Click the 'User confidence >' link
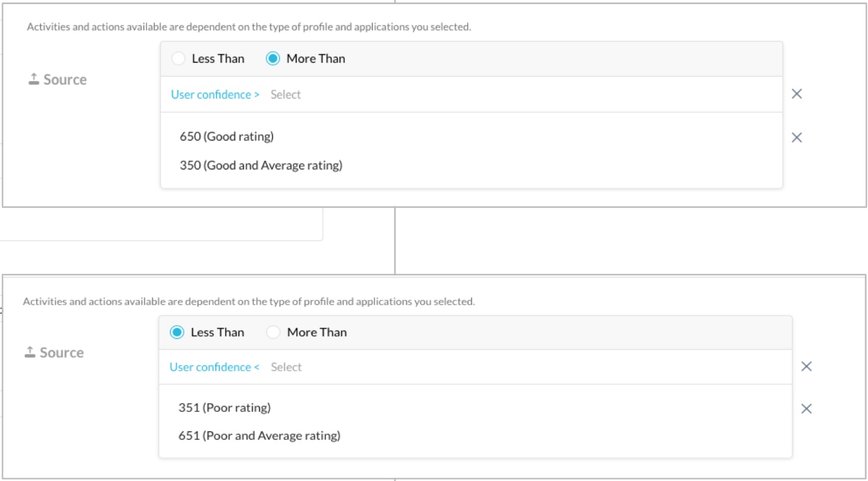The image size is (868, 481). click(x=215, y=94)
